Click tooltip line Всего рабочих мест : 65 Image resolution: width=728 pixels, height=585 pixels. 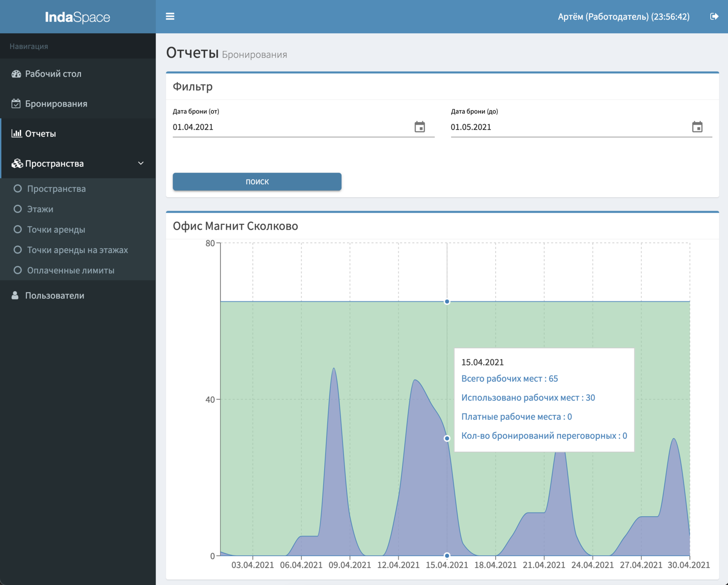[x=510, y=378]
